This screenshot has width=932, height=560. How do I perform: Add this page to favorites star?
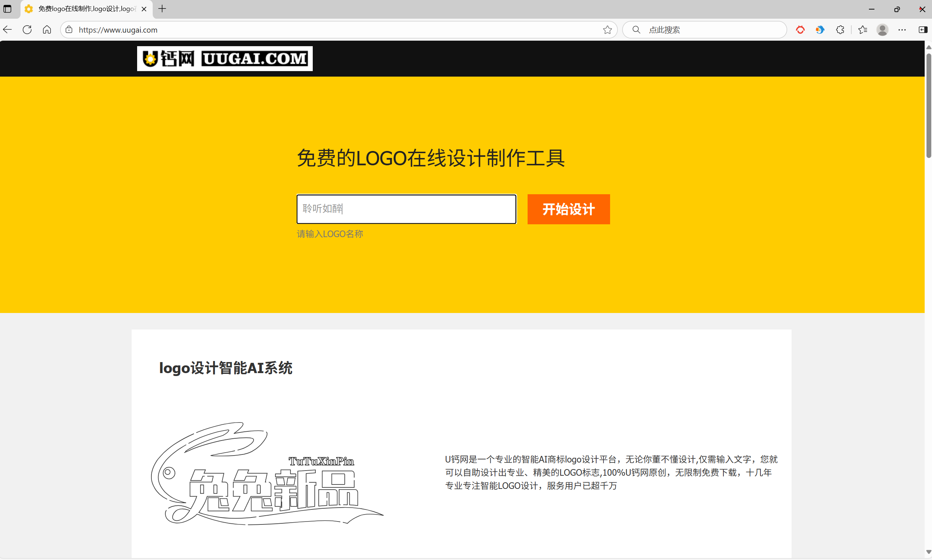(x=607, y=30)
